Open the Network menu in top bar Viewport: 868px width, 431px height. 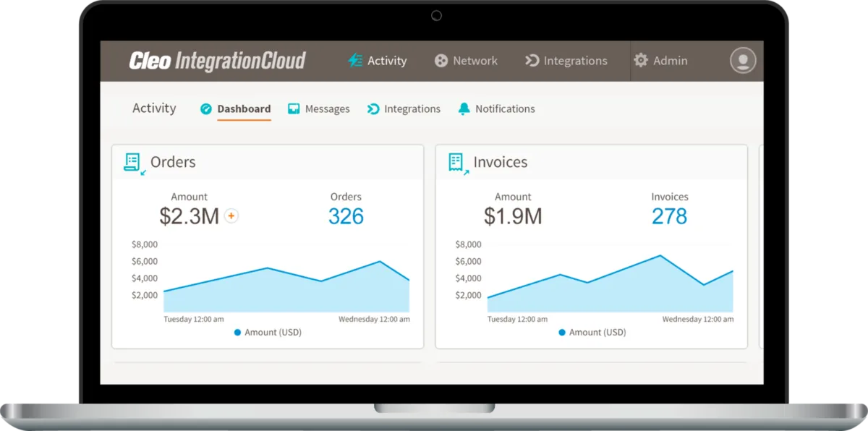[475, 61]
